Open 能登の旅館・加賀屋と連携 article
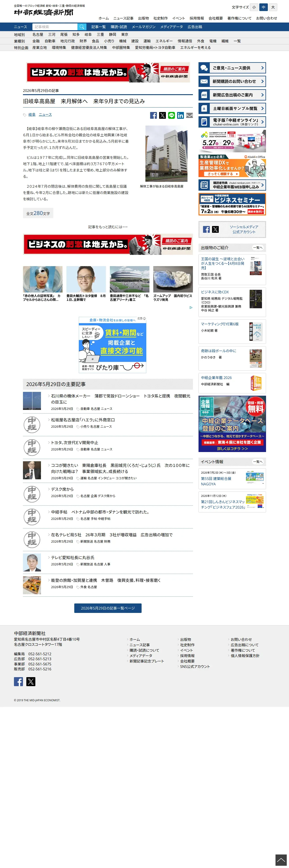The height and width of the screenshot is (868, 289). tap(106, 580)
